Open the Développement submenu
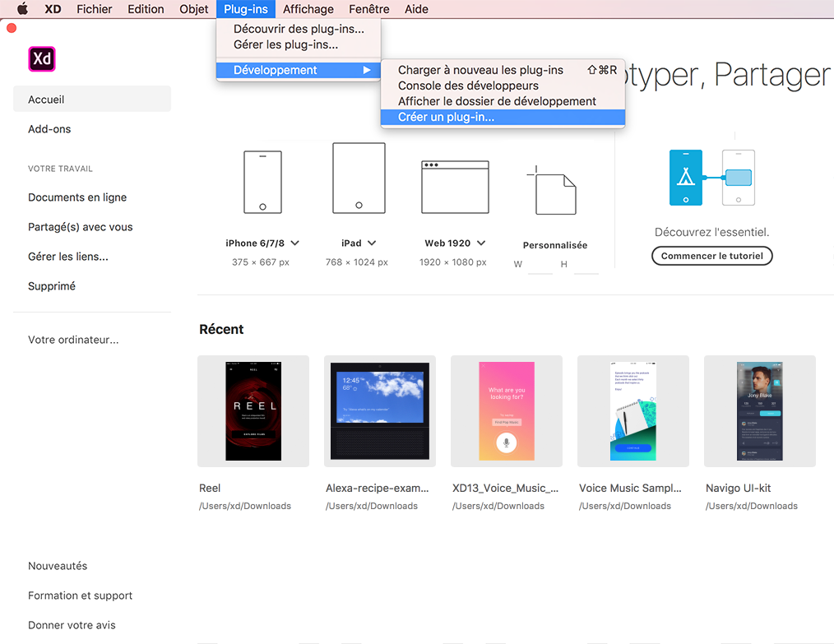The width and height of the screenshot is (834, 644). pyautogui.click(x=299, y=70)
